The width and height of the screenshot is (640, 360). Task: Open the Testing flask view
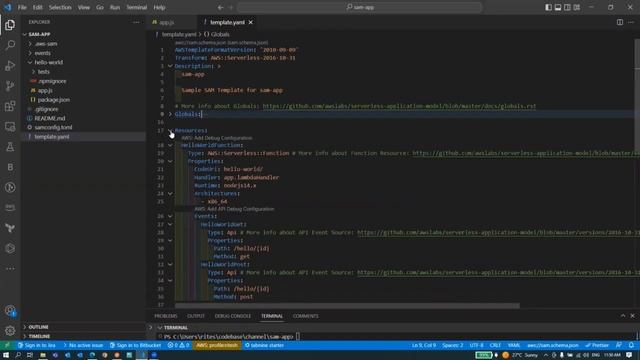pyautogui.click(x=10, y=147)
